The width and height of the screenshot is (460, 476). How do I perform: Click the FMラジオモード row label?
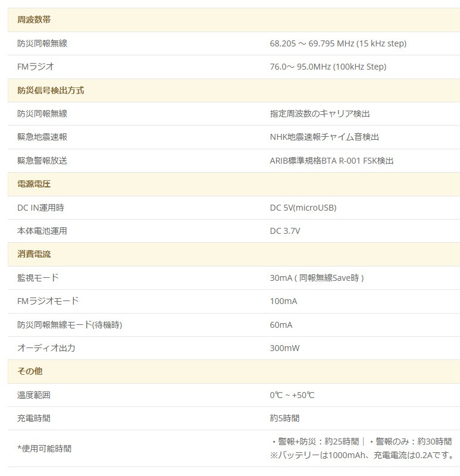pos(48,301)
